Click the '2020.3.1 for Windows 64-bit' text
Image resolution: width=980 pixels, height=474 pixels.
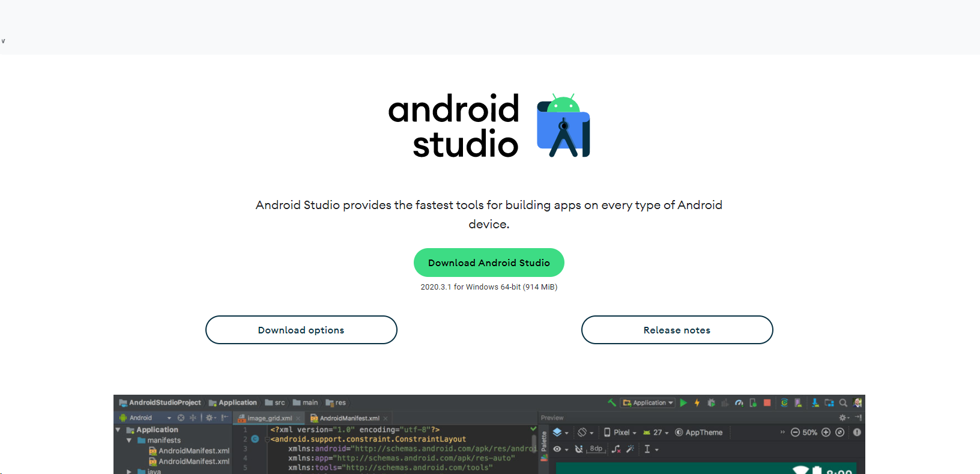point(471,287)
